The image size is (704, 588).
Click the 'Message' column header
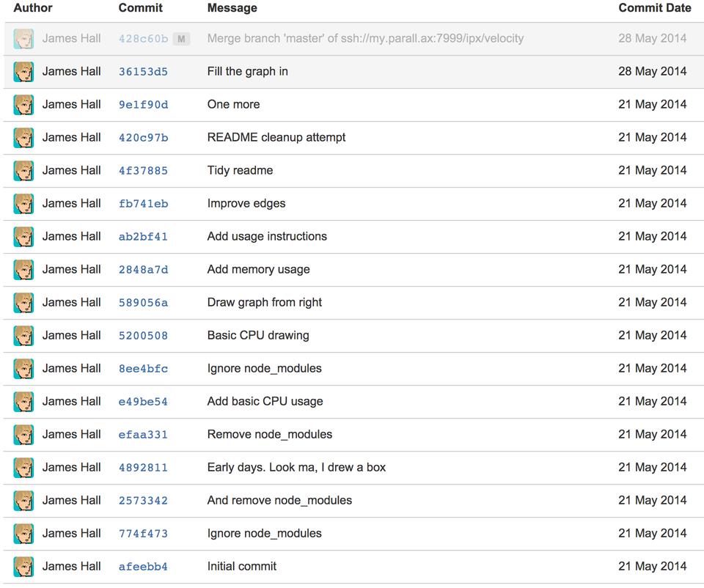point(232,8)
